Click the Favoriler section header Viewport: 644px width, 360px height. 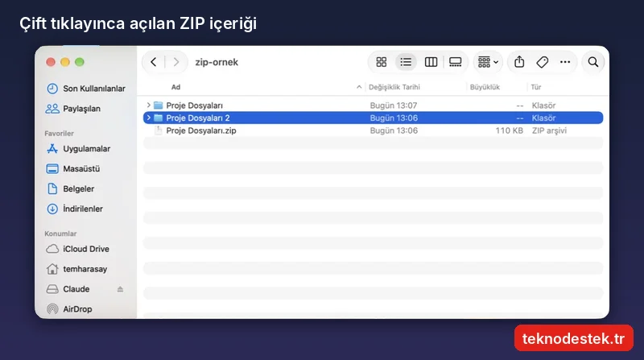(x=59, y=134)
